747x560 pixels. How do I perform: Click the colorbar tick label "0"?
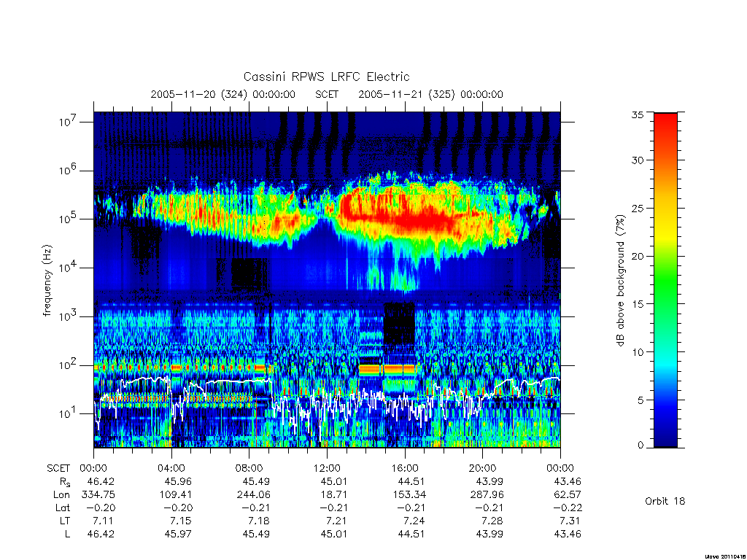(x=640, y=446)
